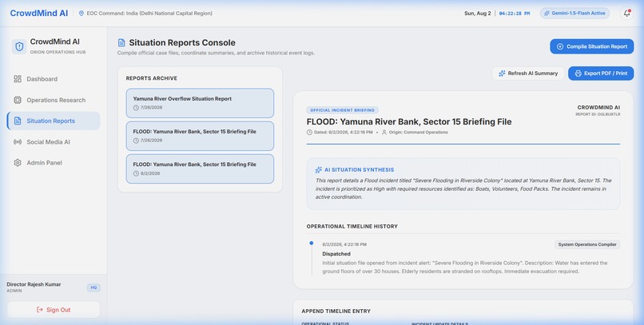Click the Orion Operations Hub subtitle

coord(58,52)
